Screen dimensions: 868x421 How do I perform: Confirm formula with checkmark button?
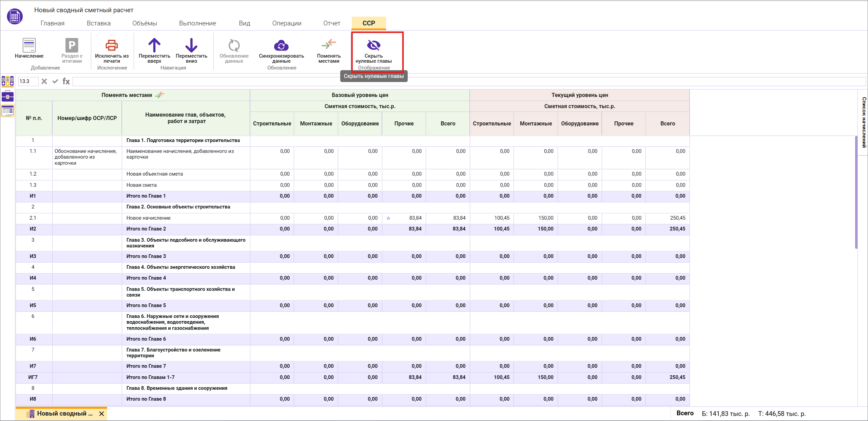(x=55, y=81)
